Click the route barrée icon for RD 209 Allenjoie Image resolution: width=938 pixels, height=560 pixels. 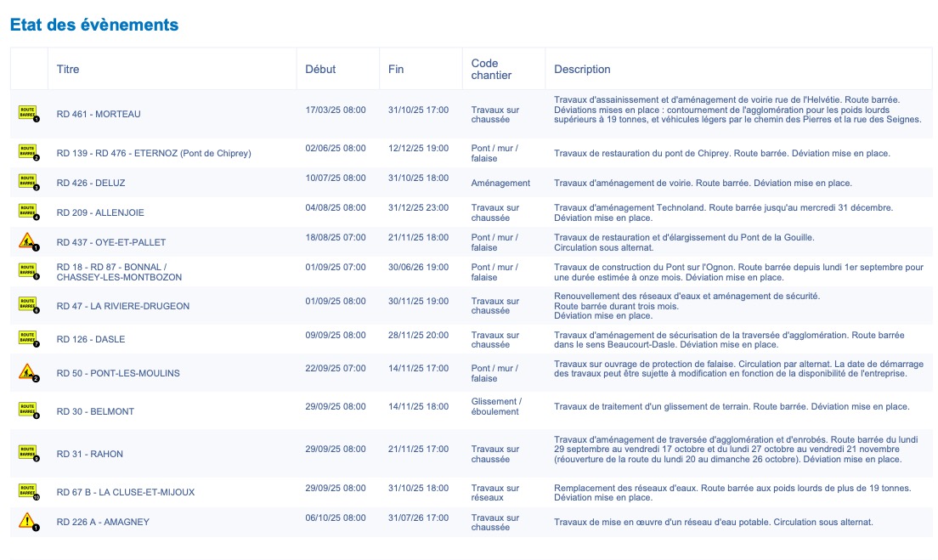tap(28, 212)
